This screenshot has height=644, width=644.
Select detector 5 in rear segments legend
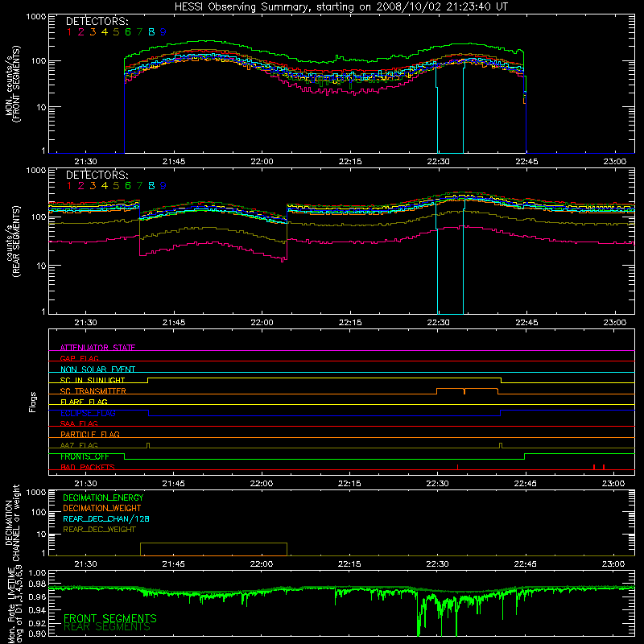click(116, 186)
